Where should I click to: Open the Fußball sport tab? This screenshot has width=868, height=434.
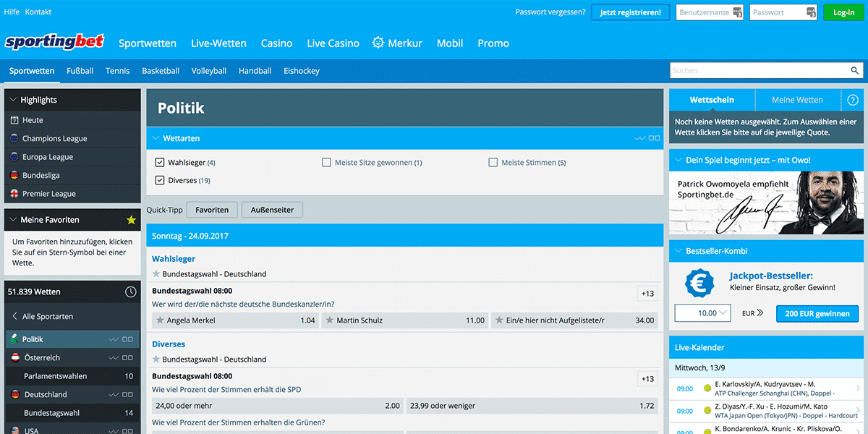click(80, 71)
